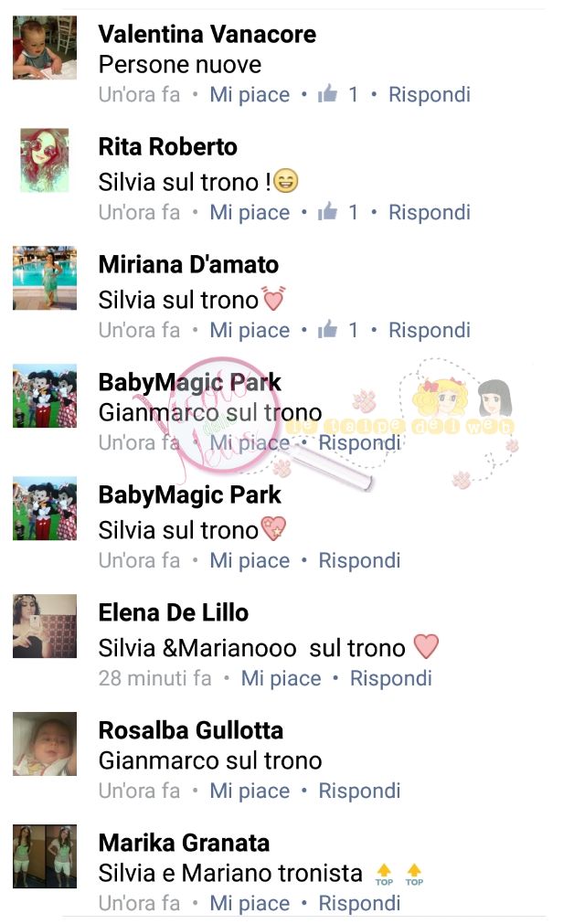Like Rosalba Gullotta's comment with Mi piace

coord(250,791)
